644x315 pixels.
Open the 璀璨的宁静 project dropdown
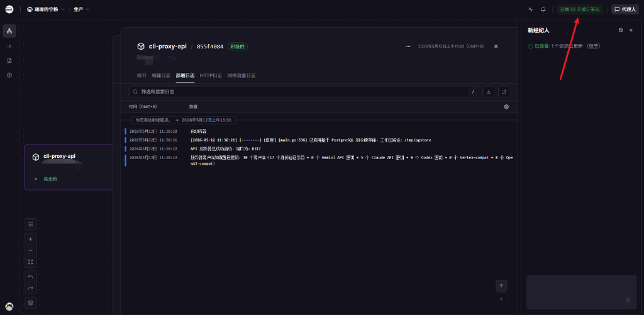[45, 9]
